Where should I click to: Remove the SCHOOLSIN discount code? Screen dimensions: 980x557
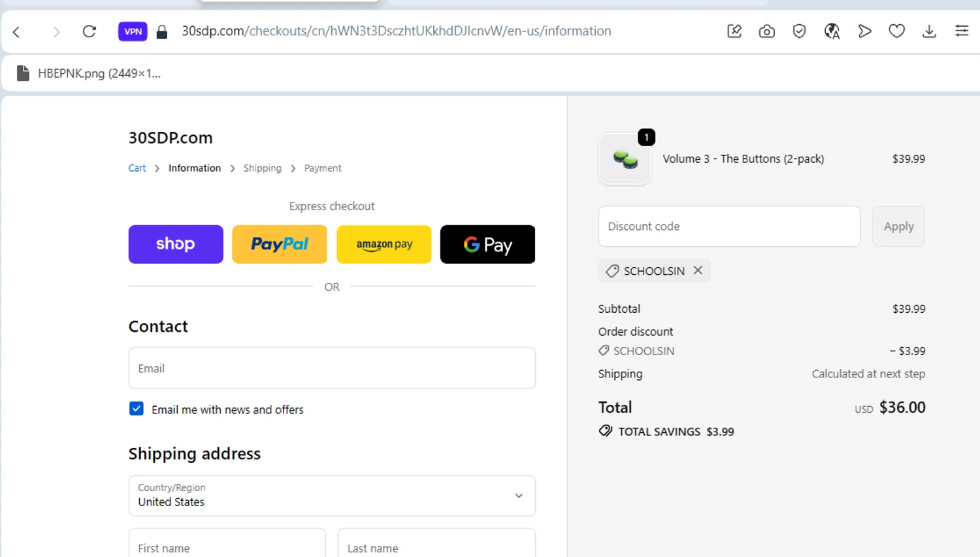pos(698,270)
